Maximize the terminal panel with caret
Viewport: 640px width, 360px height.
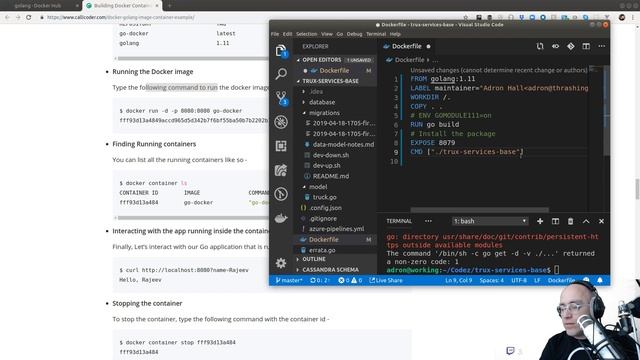point(586,221)
